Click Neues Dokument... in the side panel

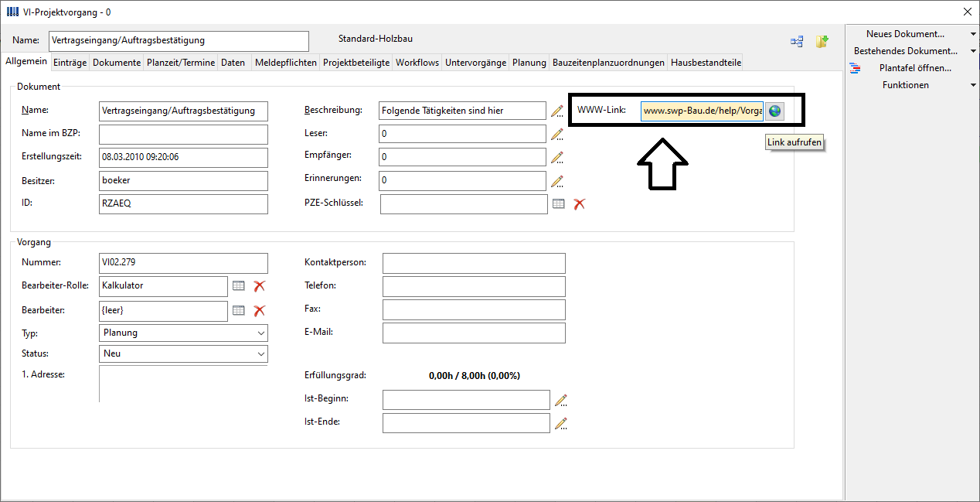(905, 34)
